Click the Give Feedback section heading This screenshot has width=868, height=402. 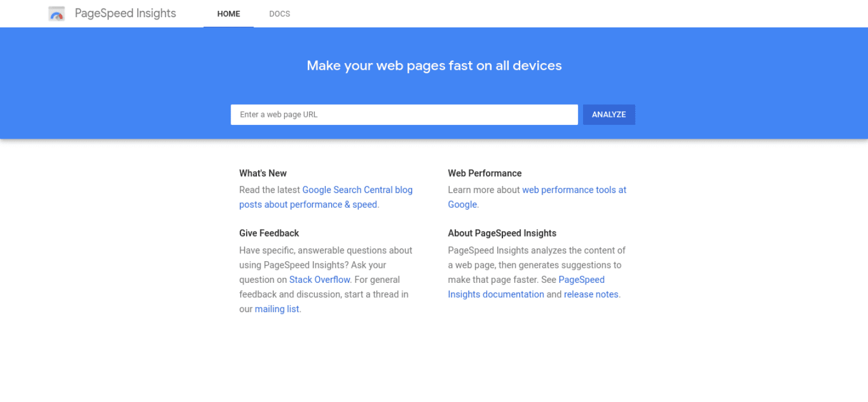coord(269,233)
